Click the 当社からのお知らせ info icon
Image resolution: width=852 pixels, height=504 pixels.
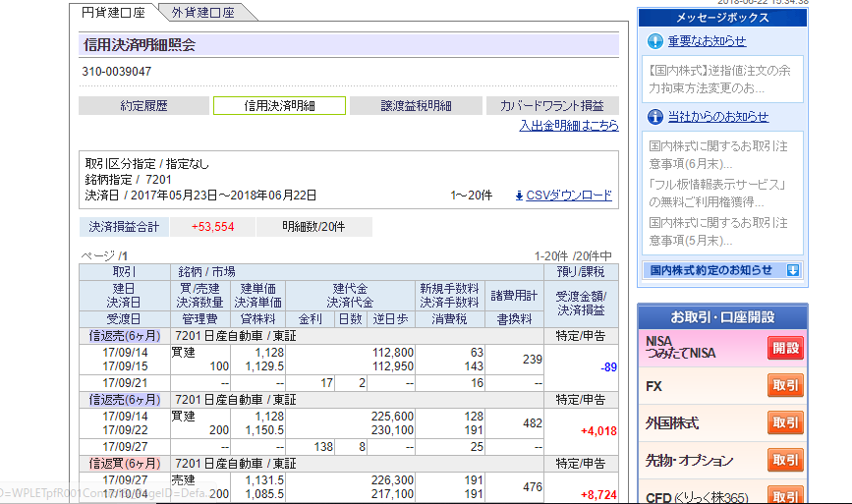655,117
